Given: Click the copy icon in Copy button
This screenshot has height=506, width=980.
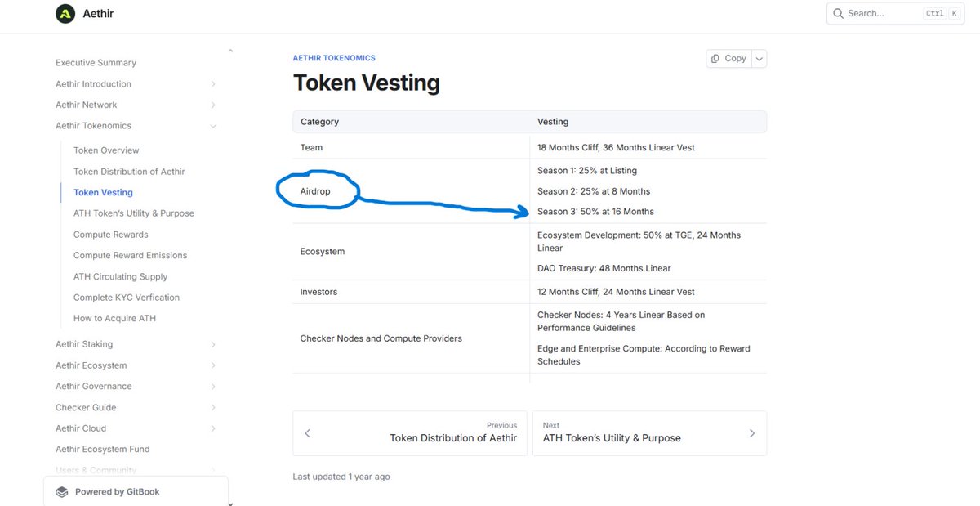Looking at the screenshot, I should point(715,59).
